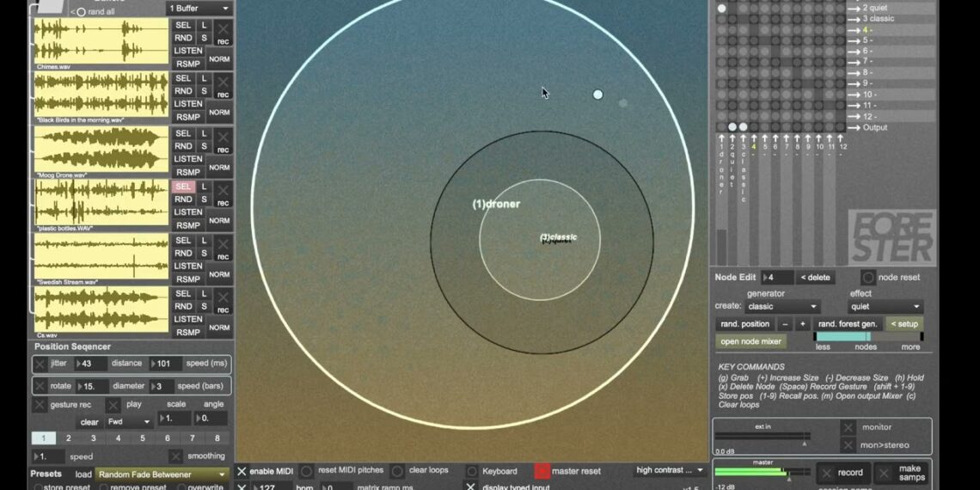Expand the effect dropdown showing quiet
Viewport: 980px width, 490px height.
click(x=885, y=307)
